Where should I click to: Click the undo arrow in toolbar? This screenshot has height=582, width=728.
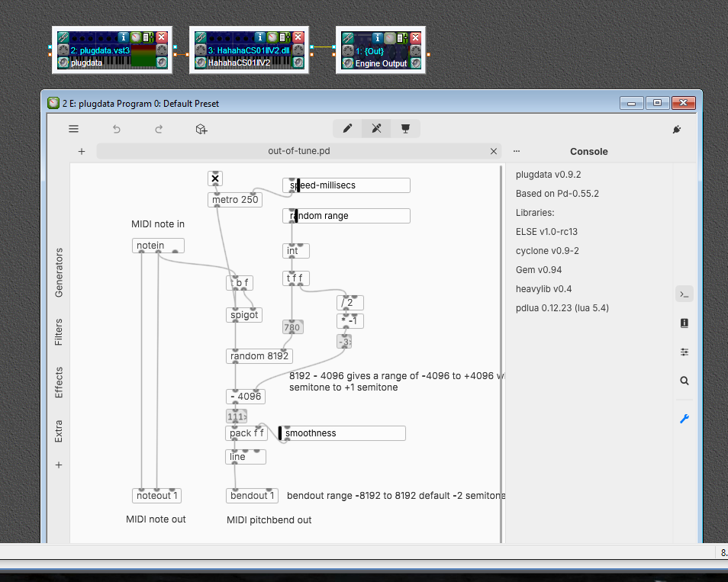[x=117, y=129]
